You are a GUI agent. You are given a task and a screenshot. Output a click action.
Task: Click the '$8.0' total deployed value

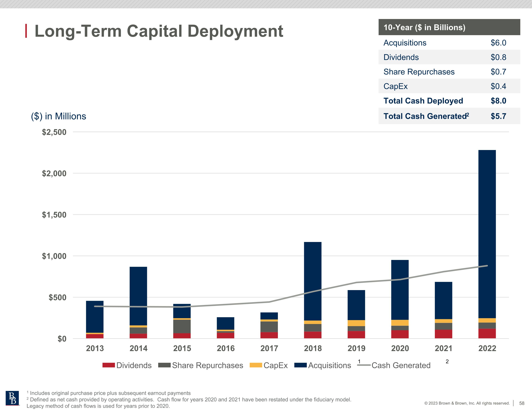[498, 101]
